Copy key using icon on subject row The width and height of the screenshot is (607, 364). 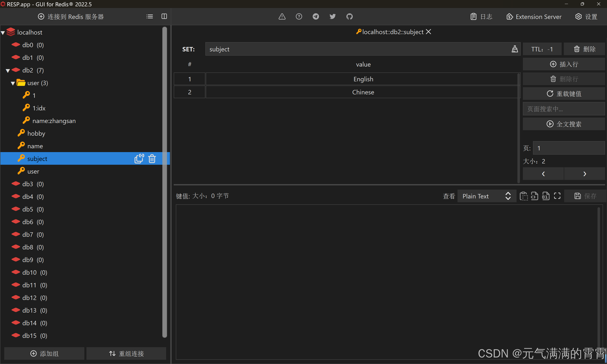[x=139, y=159]
